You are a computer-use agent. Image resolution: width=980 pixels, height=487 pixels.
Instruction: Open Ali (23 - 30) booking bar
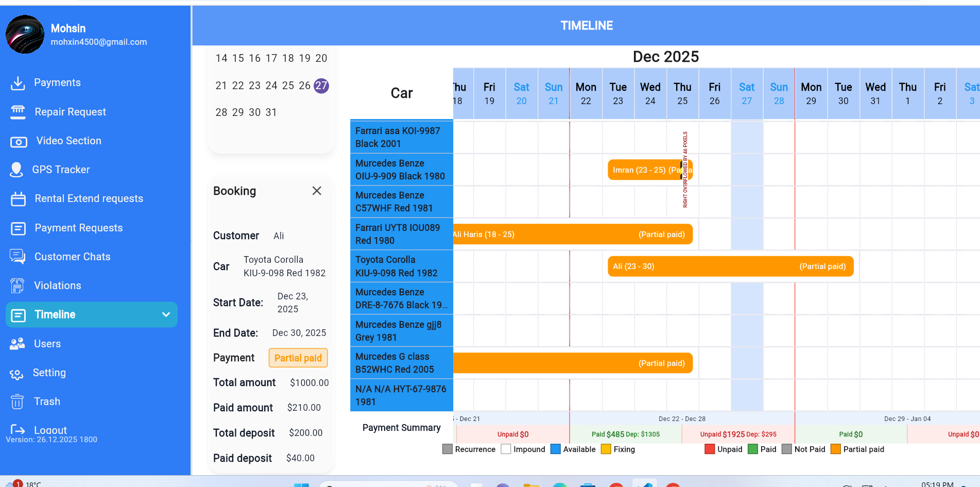tap(730, 266)
